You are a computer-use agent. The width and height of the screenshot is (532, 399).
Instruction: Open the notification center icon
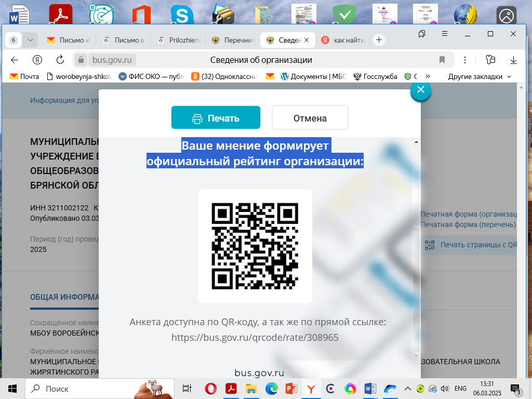[x=515, y=389]
